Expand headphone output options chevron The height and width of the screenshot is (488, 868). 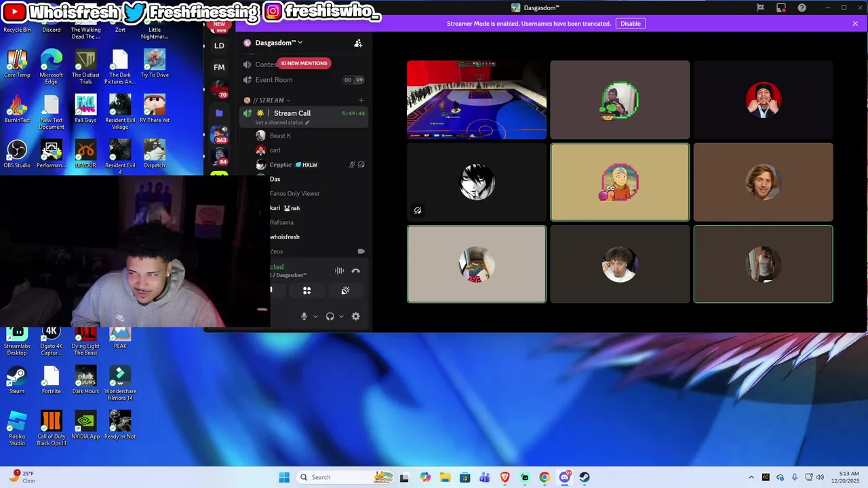(341, 317)
